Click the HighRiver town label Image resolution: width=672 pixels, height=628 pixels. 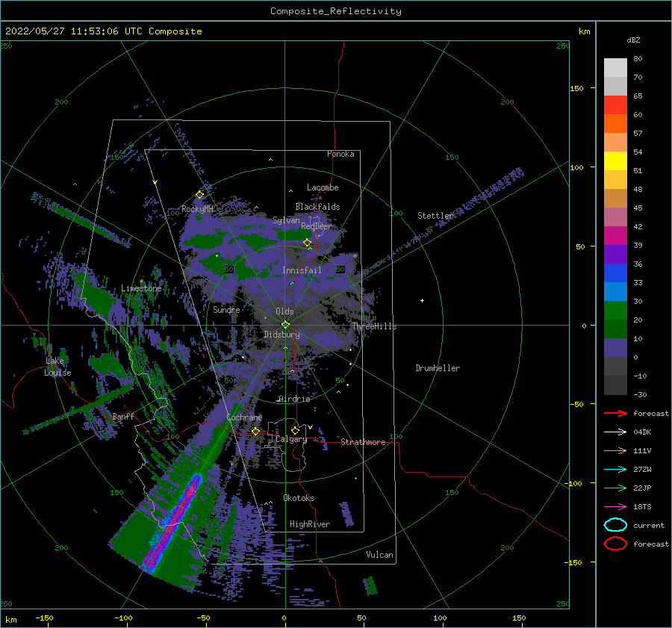click(x=310, y=524)
